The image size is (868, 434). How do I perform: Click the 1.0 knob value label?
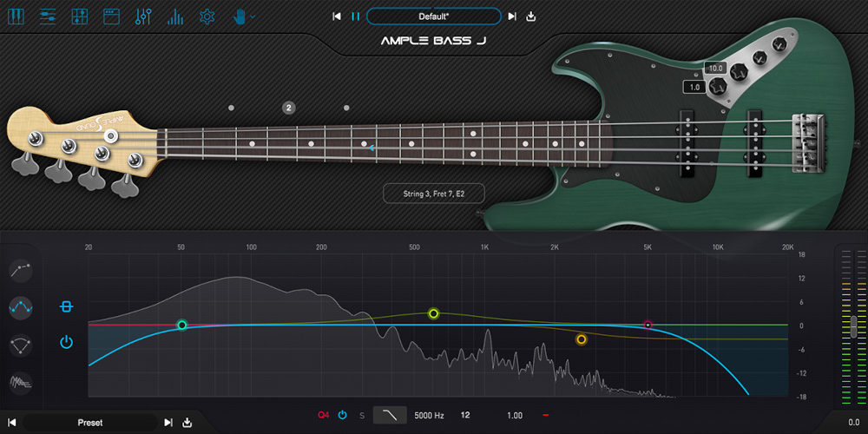click(694, 87)
